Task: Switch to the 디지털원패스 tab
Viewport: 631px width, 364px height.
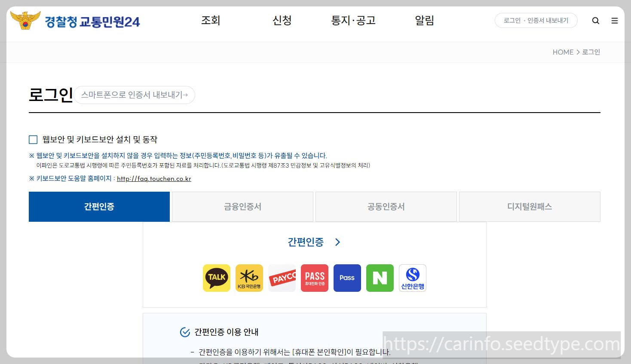Action: point(529,206)
